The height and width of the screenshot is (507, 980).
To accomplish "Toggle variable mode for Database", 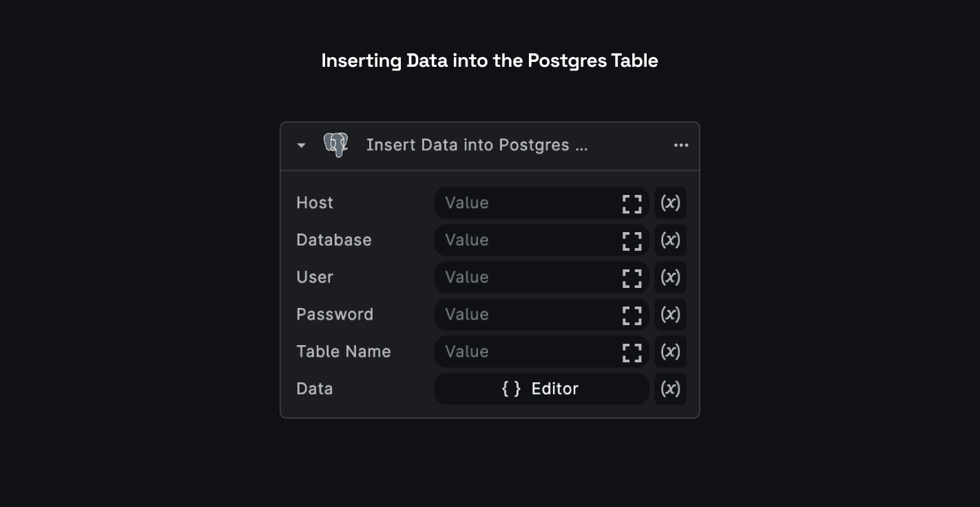I will [x=670, y=240].
